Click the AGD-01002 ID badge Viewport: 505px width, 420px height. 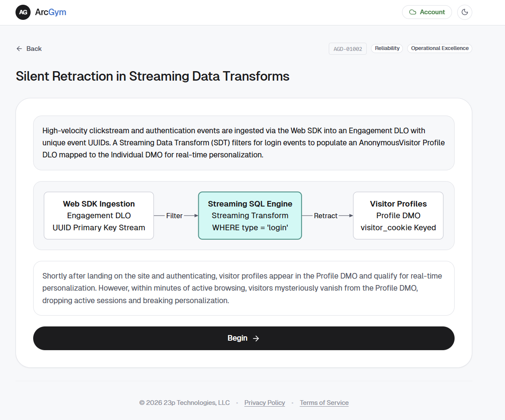(347, 49)
